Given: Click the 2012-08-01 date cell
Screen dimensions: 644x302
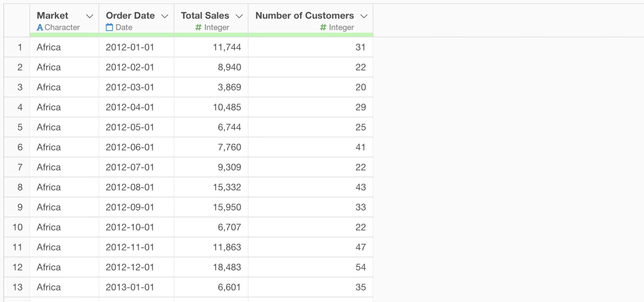Looking at the screenshot, I should (x=130, y=187).
